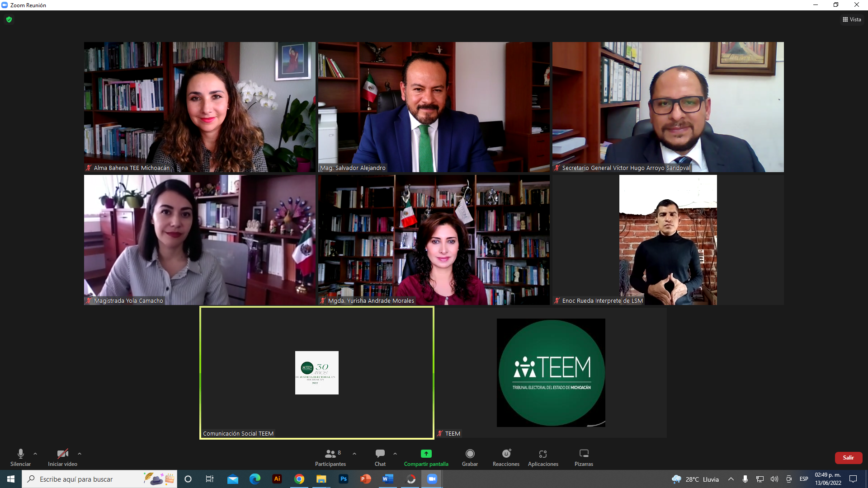The image size is (868, 488).
Task: Toggle the system tray microphone icon
Action: point(745,479)
